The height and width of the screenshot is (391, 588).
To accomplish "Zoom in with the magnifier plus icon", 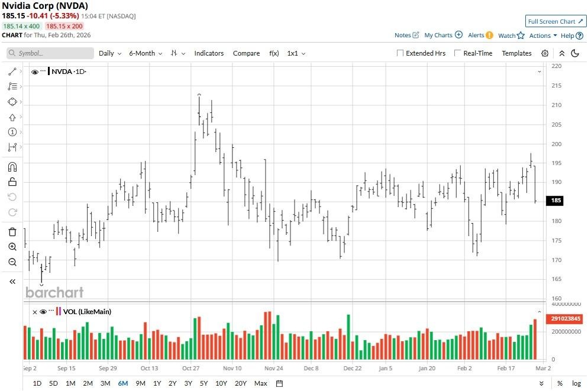I will coord(12,247).
